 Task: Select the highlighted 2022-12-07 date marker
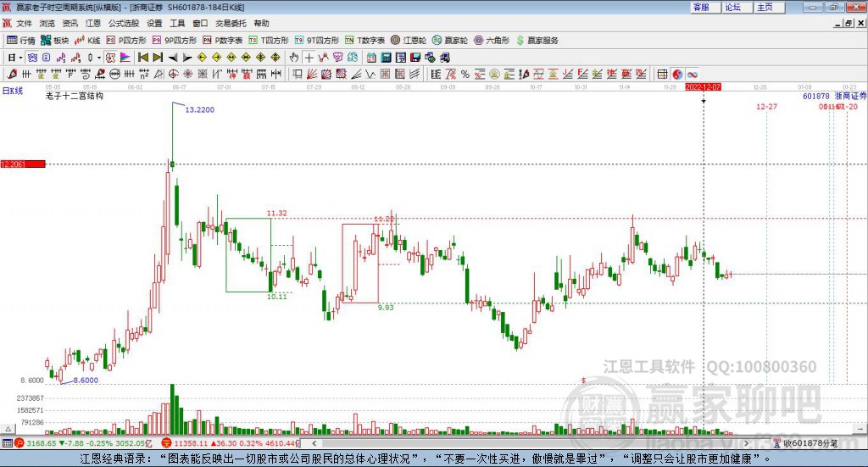(703, 86)
